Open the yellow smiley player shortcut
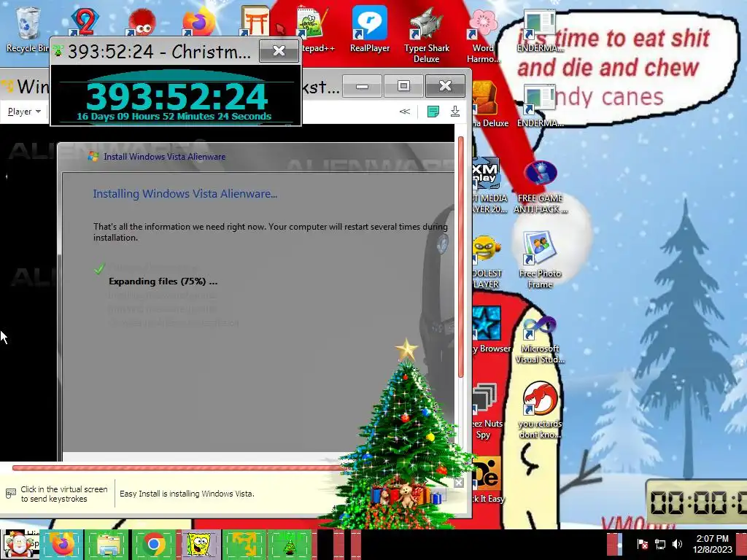Screen dimensions: 747x560 487,262
